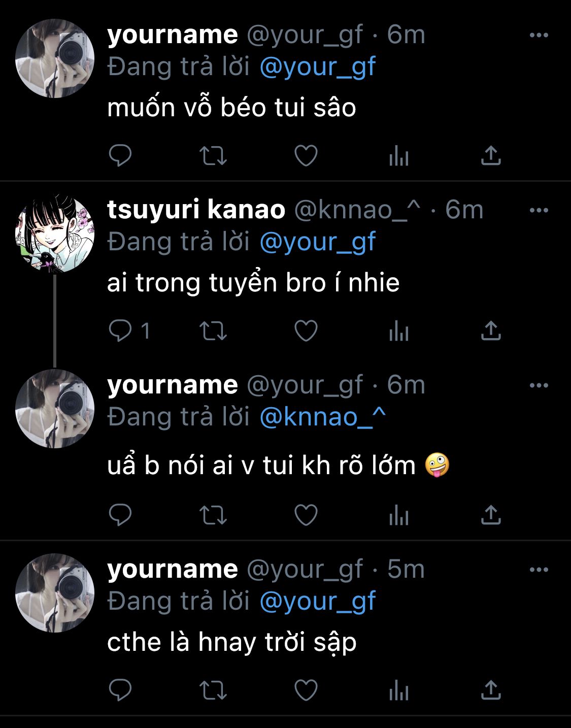The height and width of the screenshot is (728, 571).
Task: Open tsuyuri kanao's profile picture
Action: coord(55,234)
